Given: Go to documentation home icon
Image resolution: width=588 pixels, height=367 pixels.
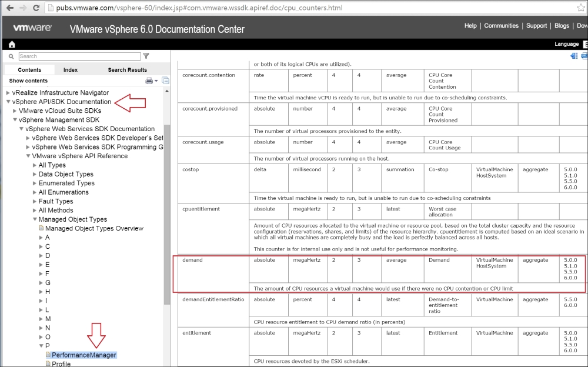Looking at the screenshot, I should [12, 44].
